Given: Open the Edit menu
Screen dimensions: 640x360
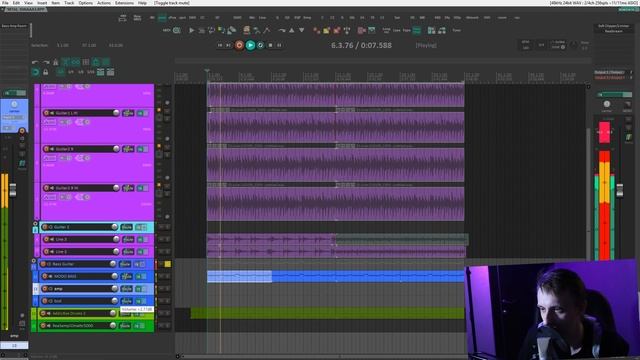Looking at the screenshot, I should tap(16, 3).
